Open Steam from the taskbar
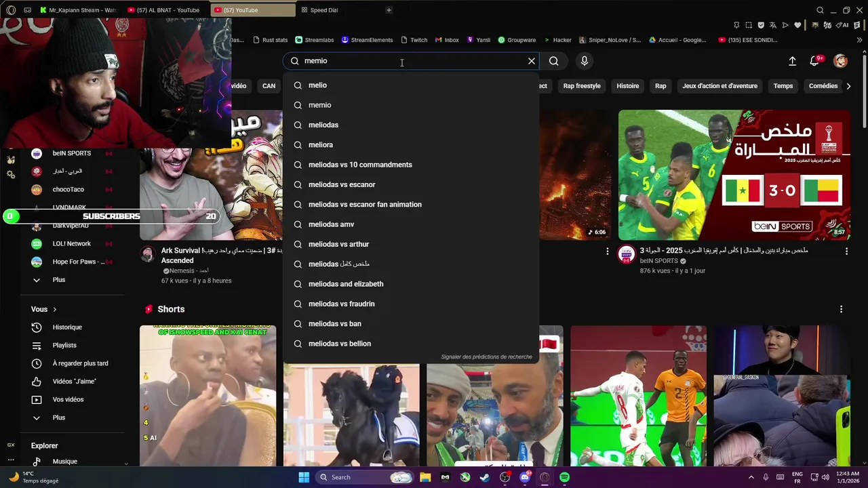Image resolution: width=868 pixels, height=488 pixels. 485,477
